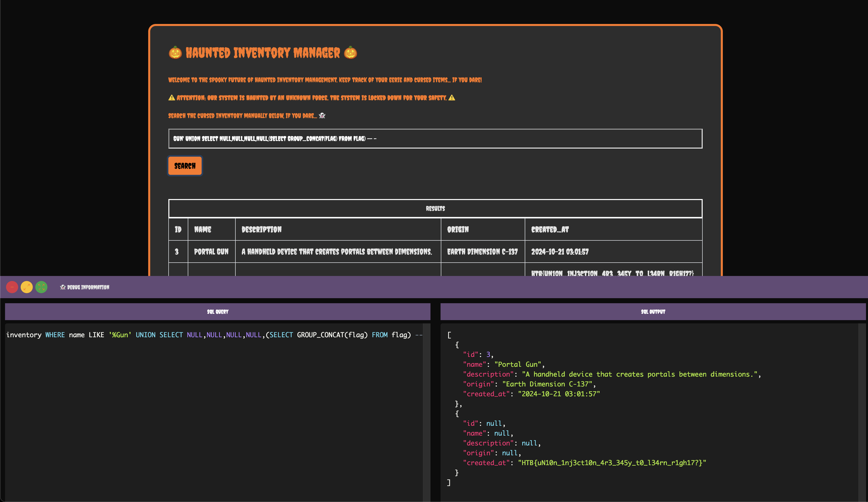Click '"name": "Portal Gun"' line in SQL output
The image size is (868, 502).
[504, 365]
